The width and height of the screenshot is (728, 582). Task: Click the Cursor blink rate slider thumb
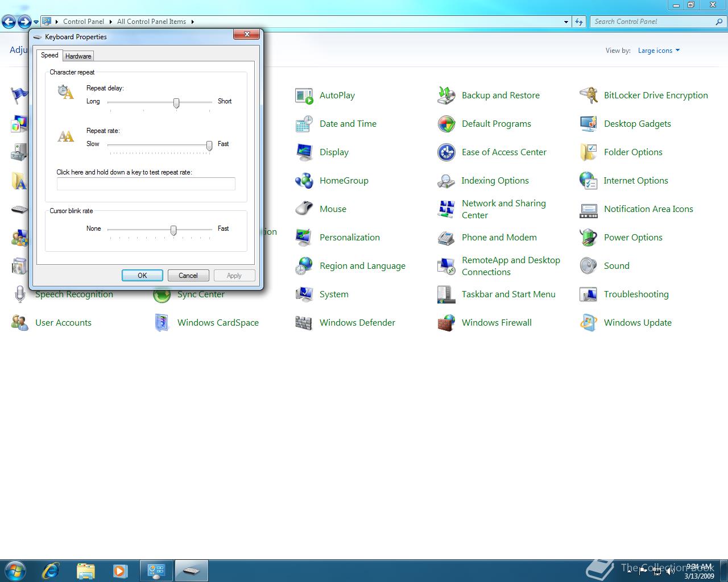click(x=173, y=230)
